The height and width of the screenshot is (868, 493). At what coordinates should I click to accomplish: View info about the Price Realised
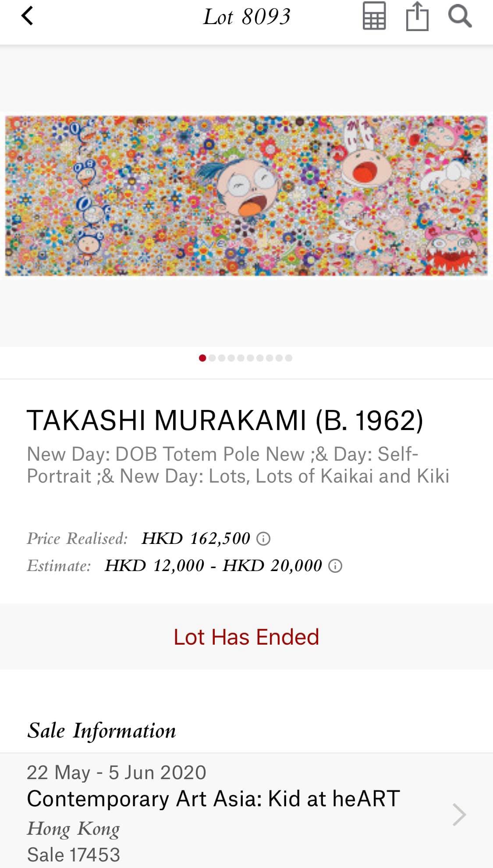pos(263,540)
